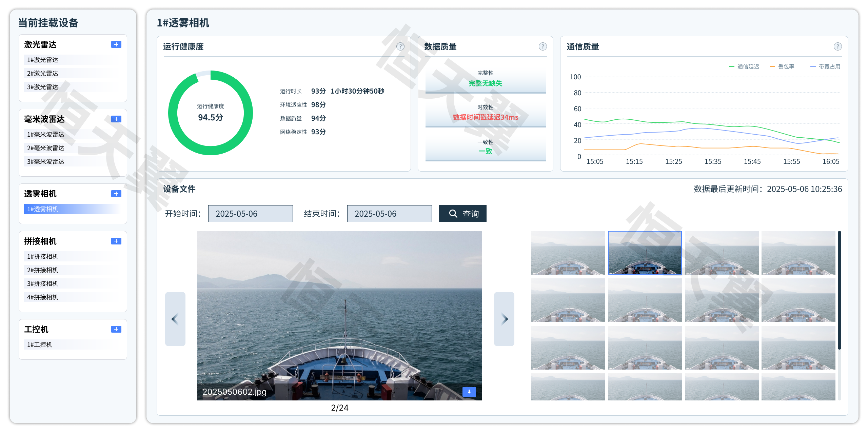Go to previous image with left arrow
Image resolution: width=868 pixels, height=434 pixels.
[x=175, y=319]
